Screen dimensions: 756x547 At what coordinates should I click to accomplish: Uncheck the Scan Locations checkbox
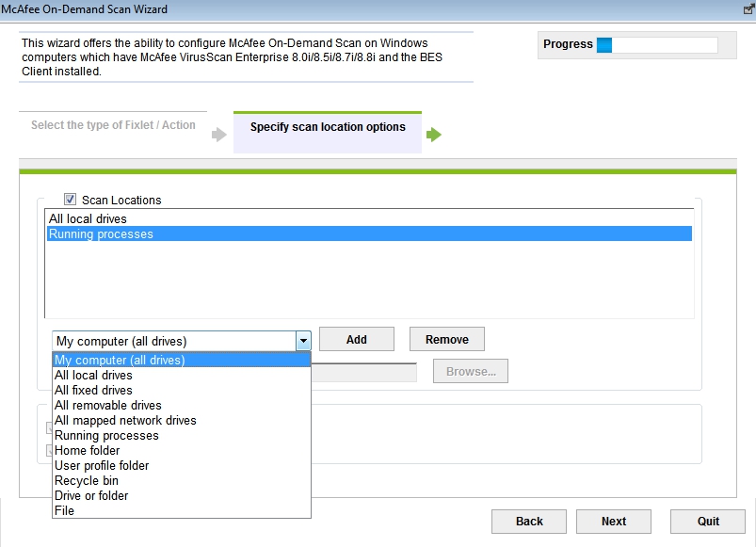[x=71, y=200]
